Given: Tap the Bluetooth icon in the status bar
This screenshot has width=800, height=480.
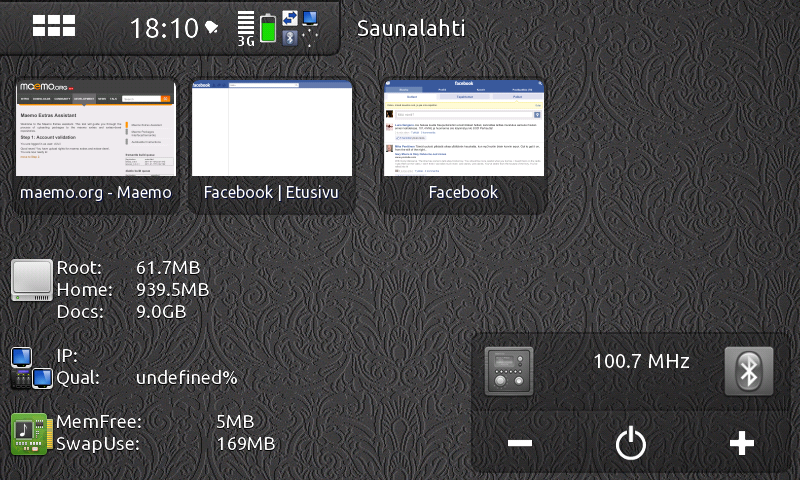Looking at the screenshot, I should 290,38.
